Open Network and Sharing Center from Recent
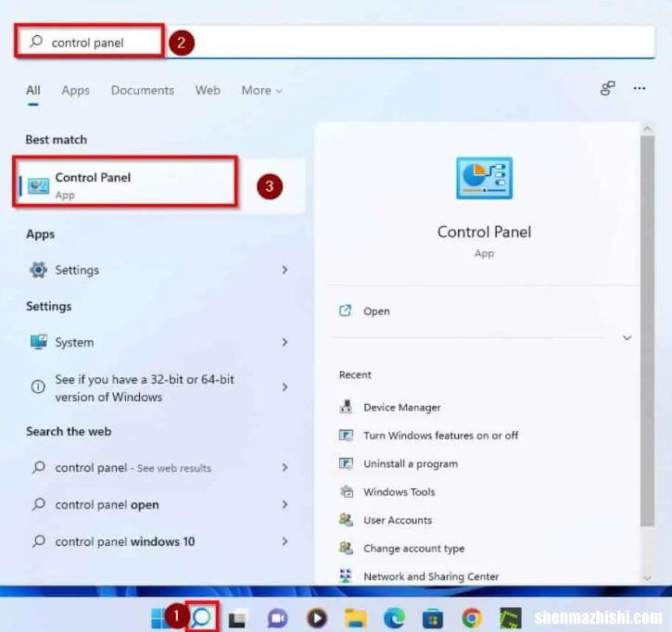 pyautogui.click(x=431, y=576)
